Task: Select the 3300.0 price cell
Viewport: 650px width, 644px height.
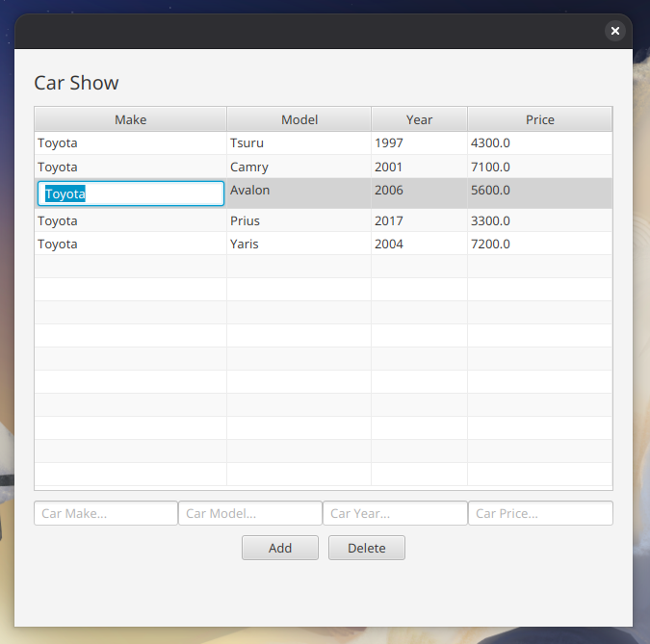Action: click(539, 220)
